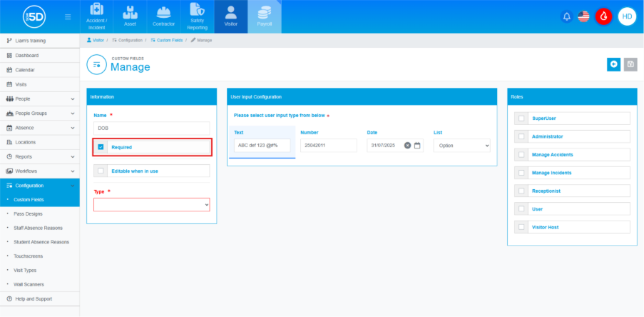Check the Administrator role
This screenshot has width=644, height=317.
[x=521, y=136]
